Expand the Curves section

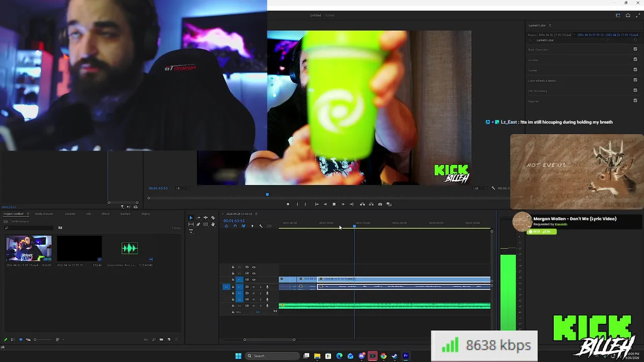point(533,70)
